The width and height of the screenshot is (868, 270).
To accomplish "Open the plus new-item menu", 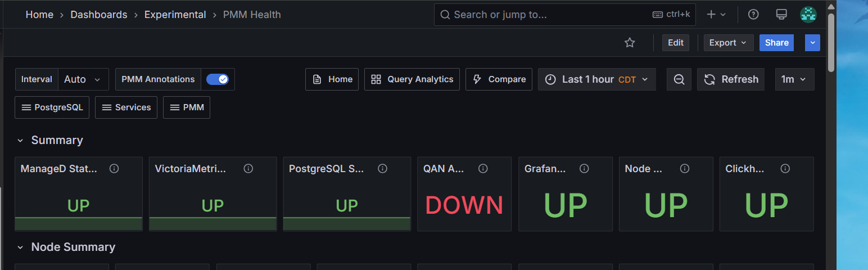I will click(716, 15).
